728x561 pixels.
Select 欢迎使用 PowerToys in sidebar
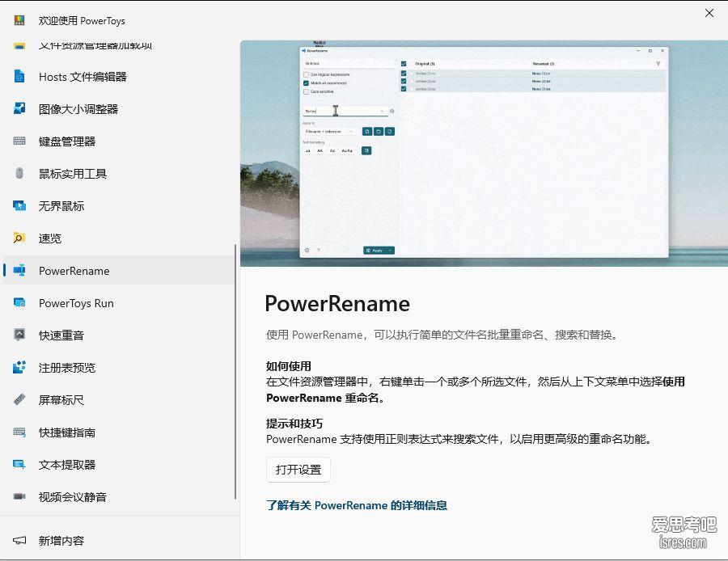click(x=118, y=20)
